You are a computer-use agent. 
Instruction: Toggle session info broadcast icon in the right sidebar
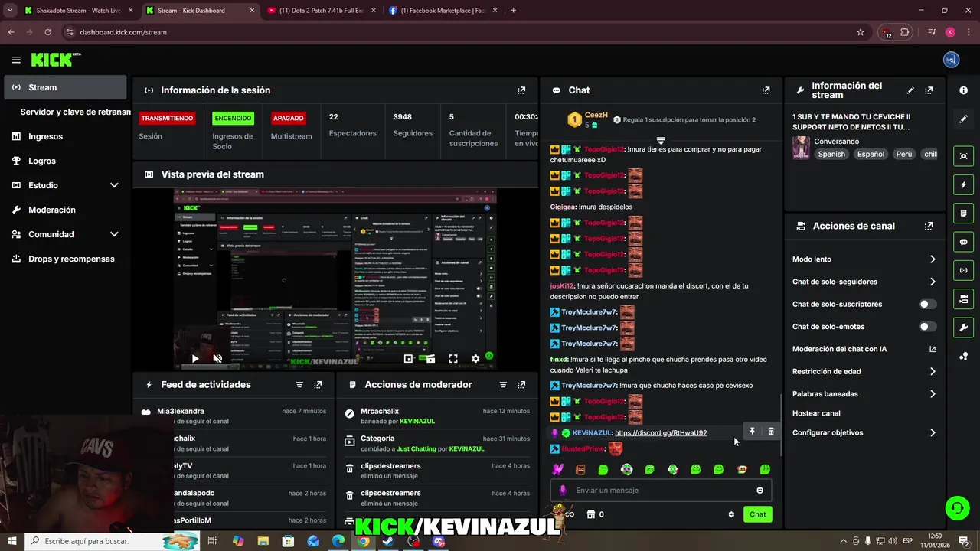[963, 270]
